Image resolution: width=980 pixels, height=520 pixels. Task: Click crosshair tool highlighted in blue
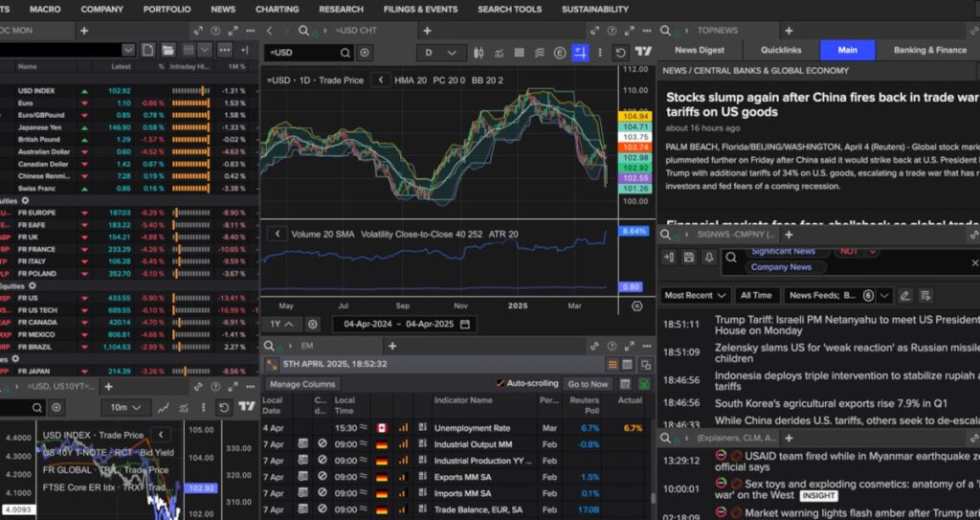[x=580, y=53]
